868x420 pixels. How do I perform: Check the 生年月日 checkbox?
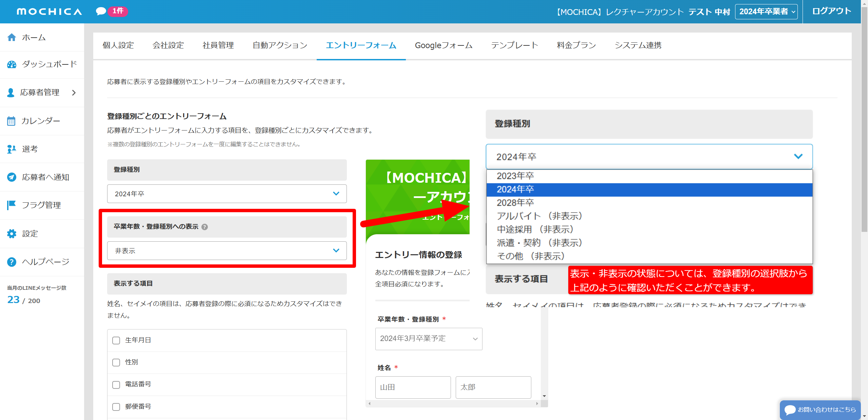pyautogui.click(x=116, y=340)
